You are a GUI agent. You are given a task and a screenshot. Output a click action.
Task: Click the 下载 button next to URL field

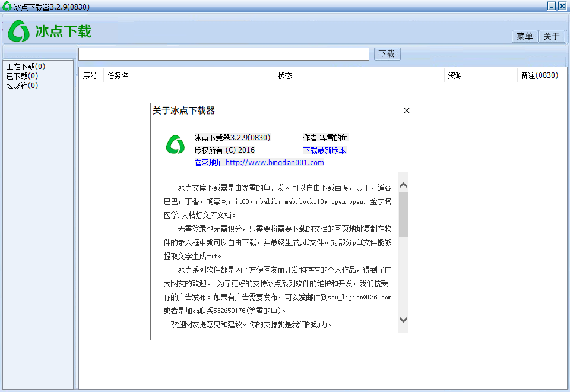click(387, 54)
